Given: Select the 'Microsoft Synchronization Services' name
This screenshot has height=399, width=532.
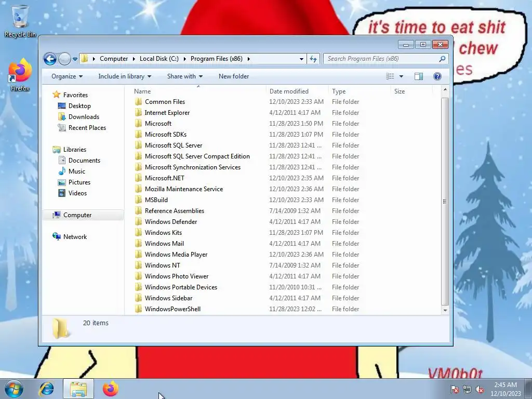Looking at the screenshot, I should click(193, 167).
